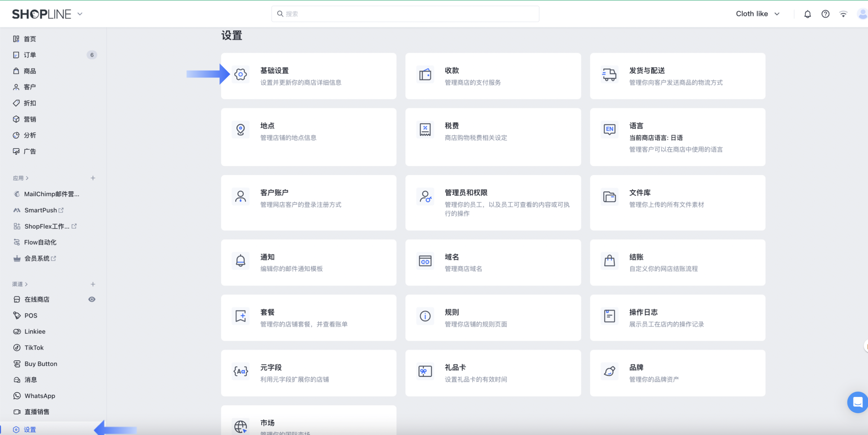
Task: Open the brand (品牌) icon card
Action: (609, 371)
